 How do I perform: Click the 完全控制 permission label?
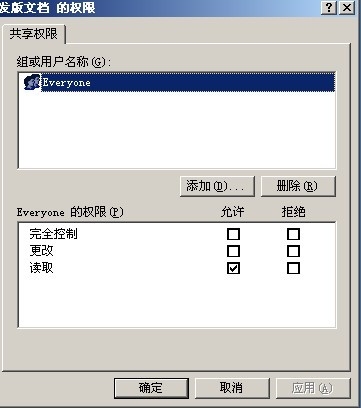point(53,234)
